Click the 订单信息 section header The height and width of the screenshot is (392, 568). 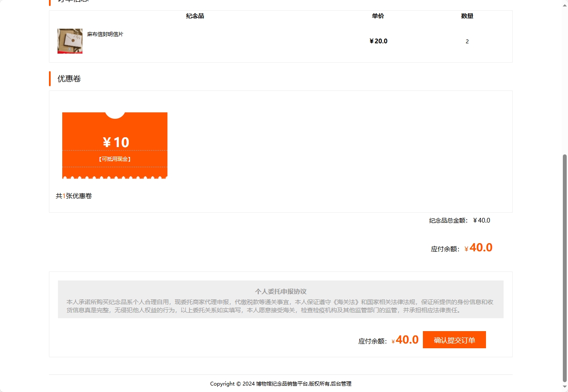(71, 1)
